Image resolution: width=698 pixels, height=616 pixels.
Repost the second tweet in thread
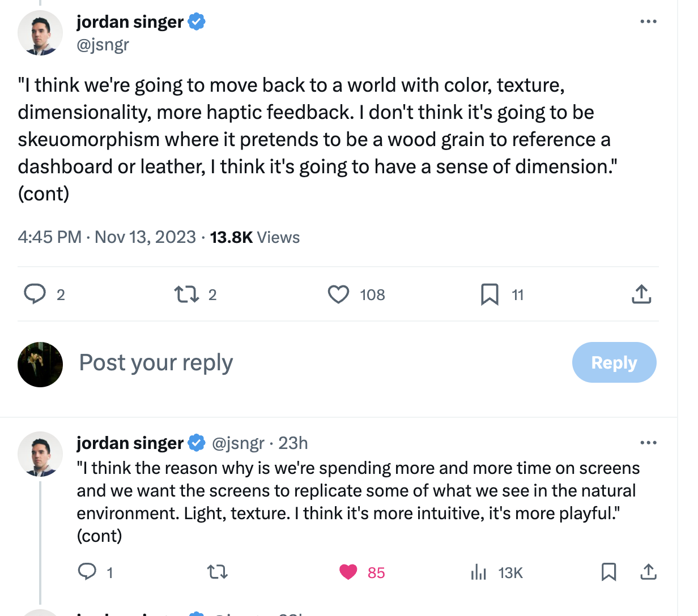click(x=218, y=572)
